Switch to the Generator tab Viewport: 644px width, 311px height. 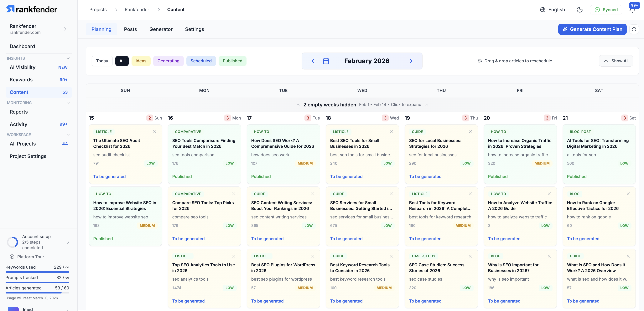(161, 29)
